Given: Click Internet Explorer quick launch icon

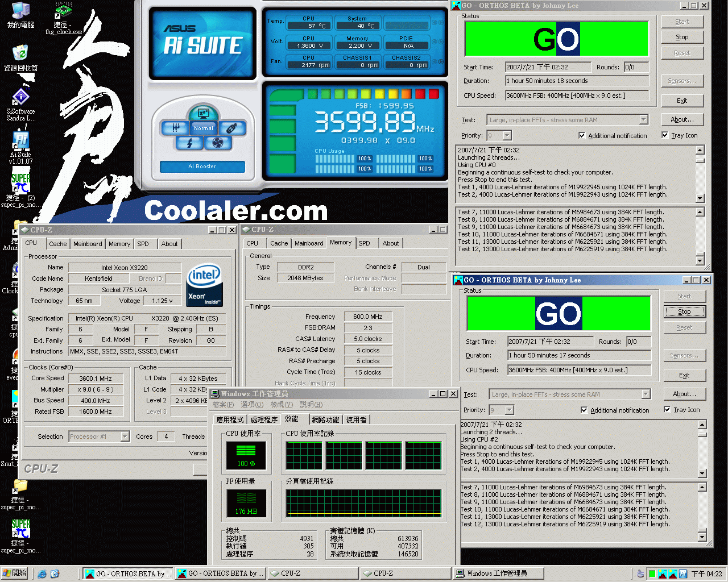Looking at the screenshot, I should pyautogui.click(x=42, y=574).
